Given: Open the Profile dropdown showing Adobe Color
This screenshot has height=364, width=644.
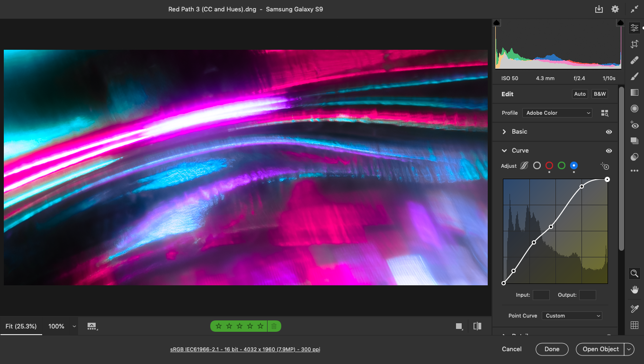Looking at the screenshot, I should (x=557, y=113).
